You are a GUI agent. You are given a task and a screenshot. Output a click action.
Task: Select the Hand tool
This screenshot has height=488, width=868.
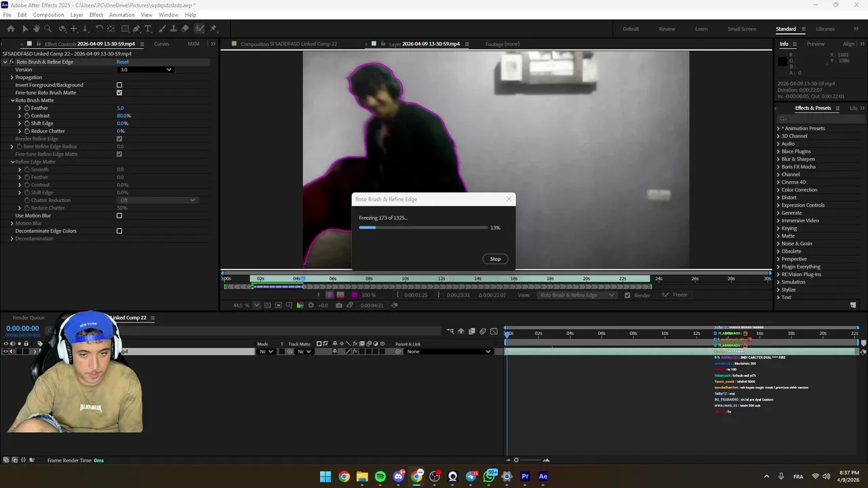pyautogui.click(x=37, y=28)
